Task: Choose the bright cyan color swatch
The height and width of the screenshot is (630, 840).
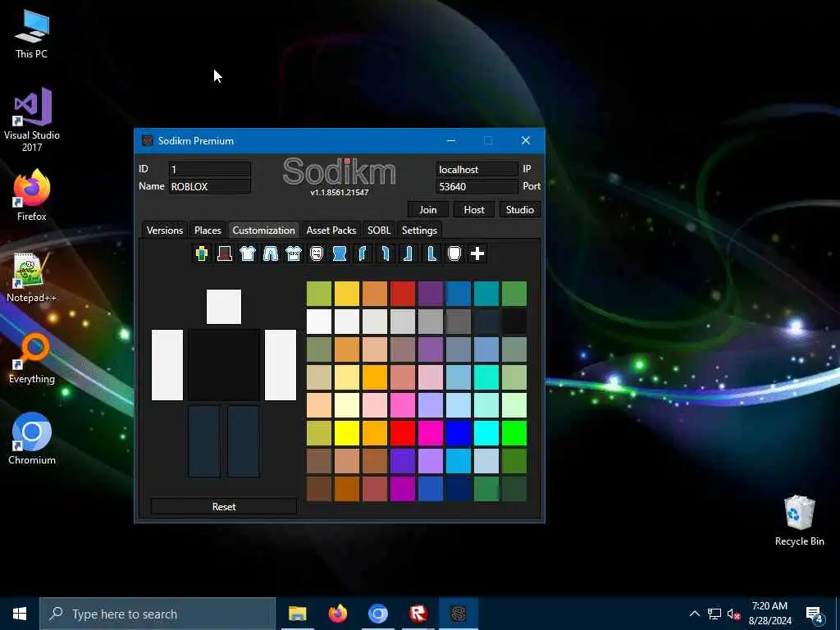Action: point(486,433)
